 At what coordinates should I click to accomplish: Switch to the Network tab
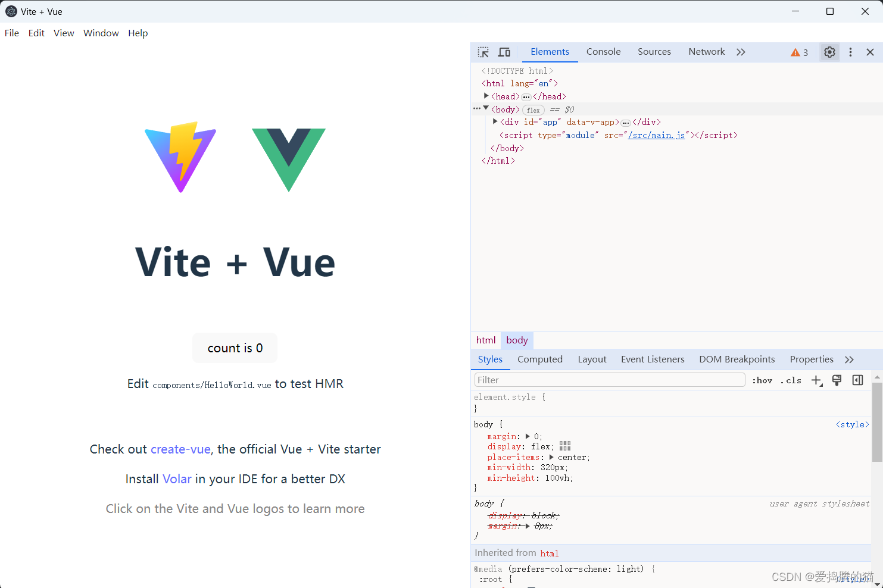pos(707,52)
